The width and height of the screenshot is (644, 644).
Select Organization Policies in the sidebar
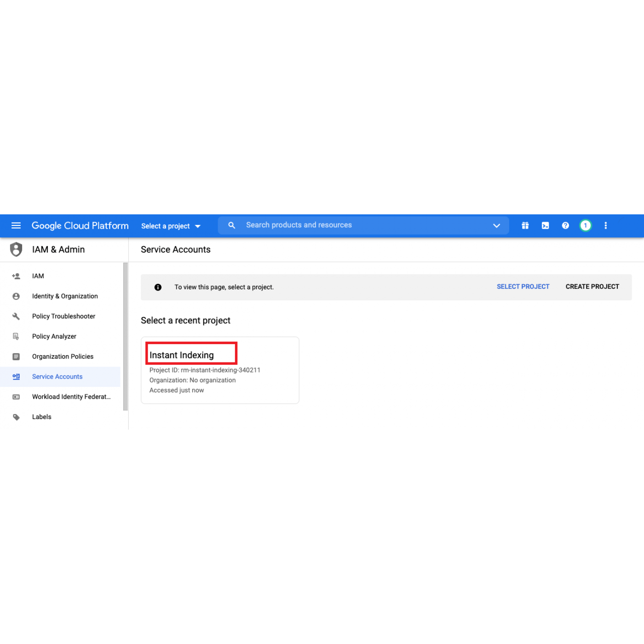(x=63, y=356)
